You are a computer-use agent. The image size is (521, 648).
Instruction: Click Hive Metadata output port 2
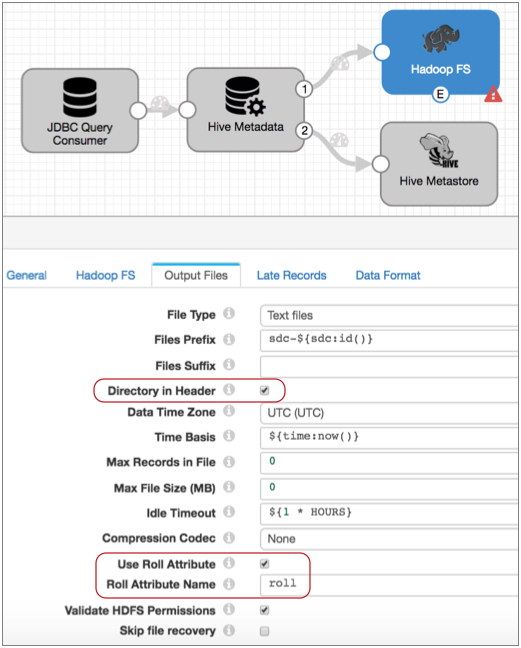point(304,131)
